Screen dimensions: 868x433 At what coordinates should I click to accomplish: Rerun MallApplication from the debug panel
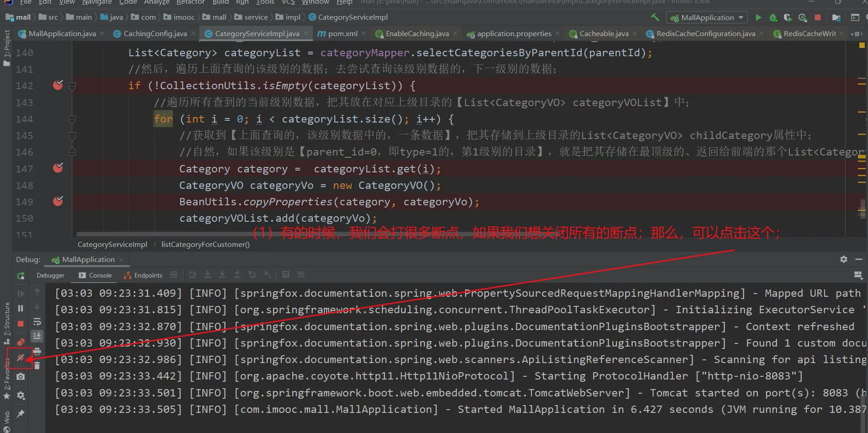point(21,276)
